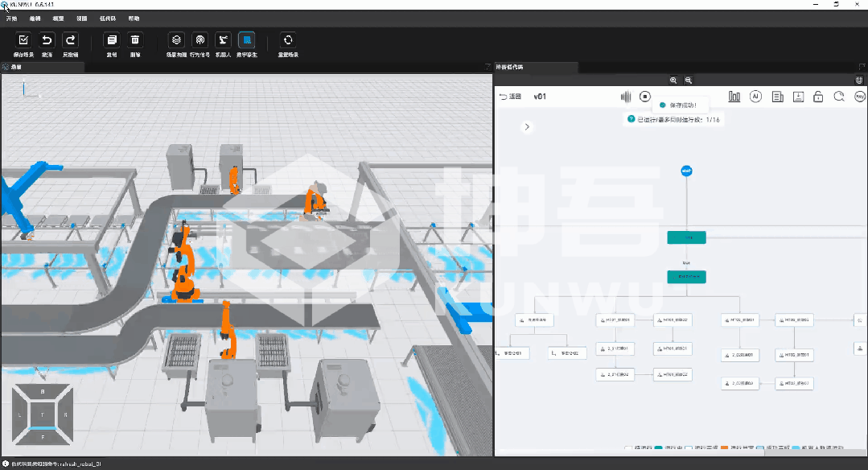Open the 帮助 menu

tap(134, 19)
